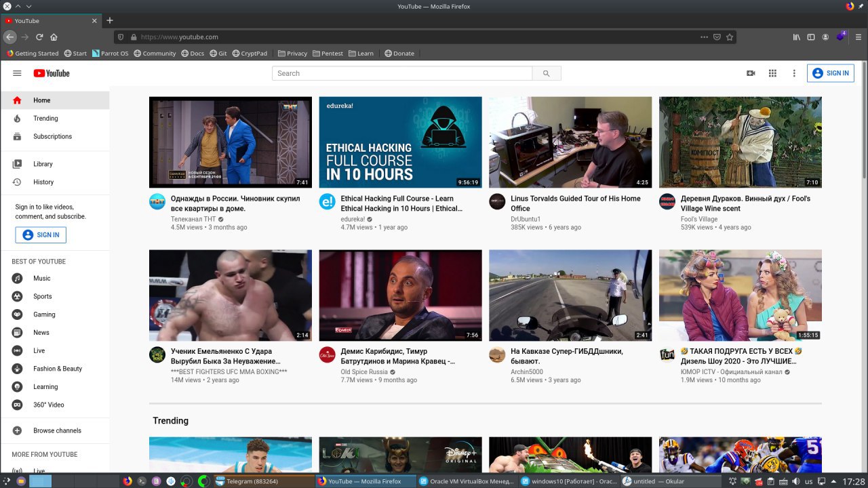Open Privacy bookmarks folder
868x488 pixels.
pyautogui.click(x=292, y=54)
